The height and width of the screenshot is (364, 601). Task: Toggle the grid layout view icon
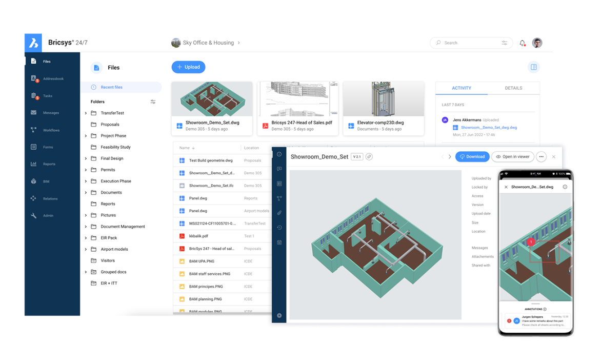(533, 67)
